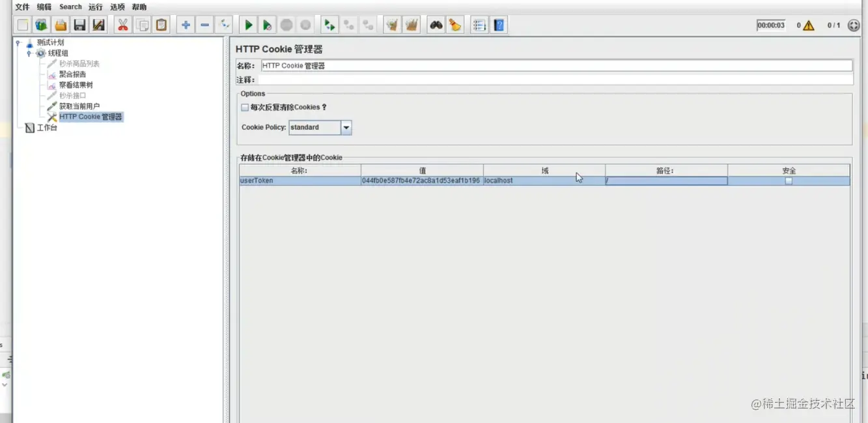Click the cookie value cell starting 044fb0e
The image size is (868, 423).
(x=422, y=181)
